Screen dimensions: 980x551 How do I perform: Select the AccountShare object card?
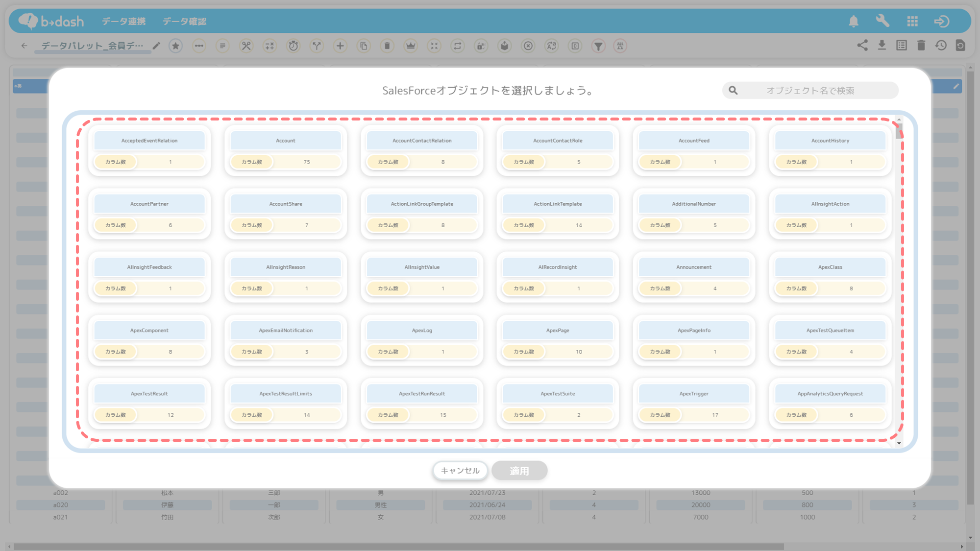tap(286, 214)
